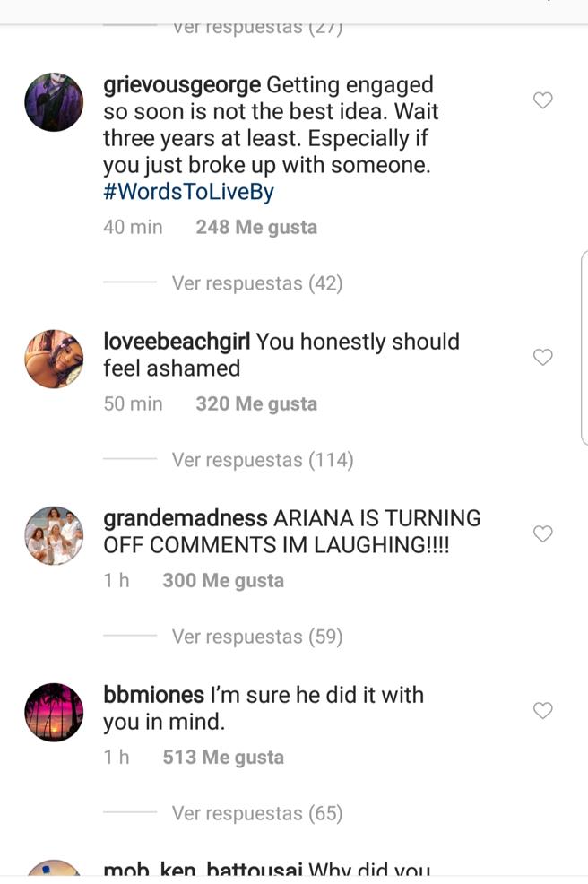This screenshot has width=588, height=884.
Task: Expand the 42 replies under grievousgeorge's comment
Action: [255, 282]
